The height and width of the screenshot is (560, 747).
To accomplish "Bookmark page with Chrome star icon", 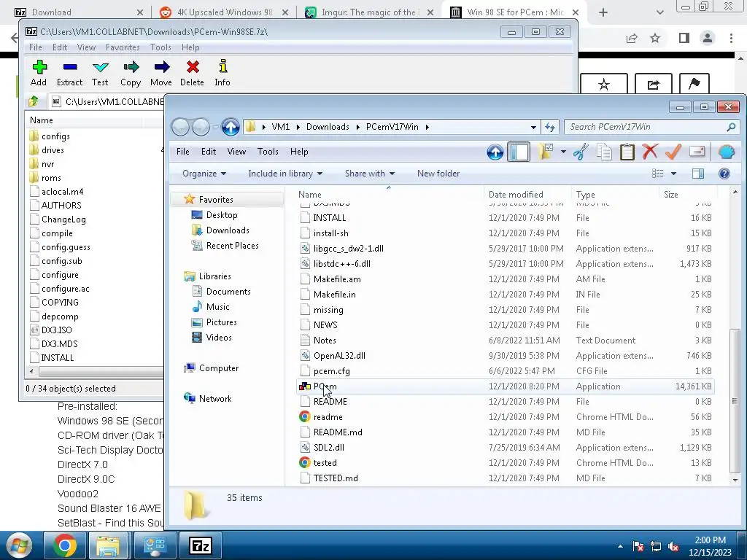I will click(655, 38).
